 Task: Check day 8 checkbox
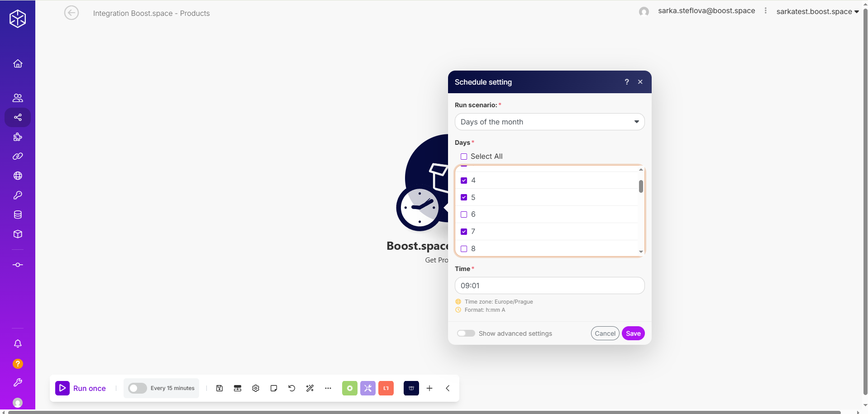464,249
